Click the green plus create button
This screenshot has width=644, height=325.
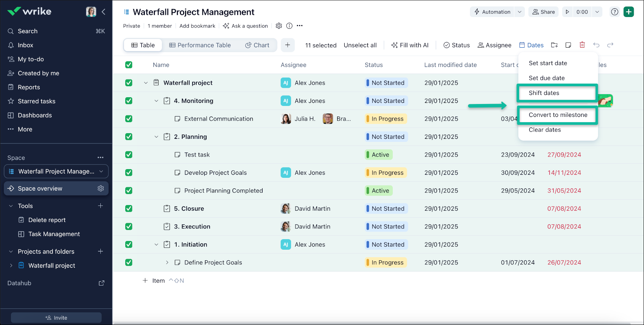[629, 12]
